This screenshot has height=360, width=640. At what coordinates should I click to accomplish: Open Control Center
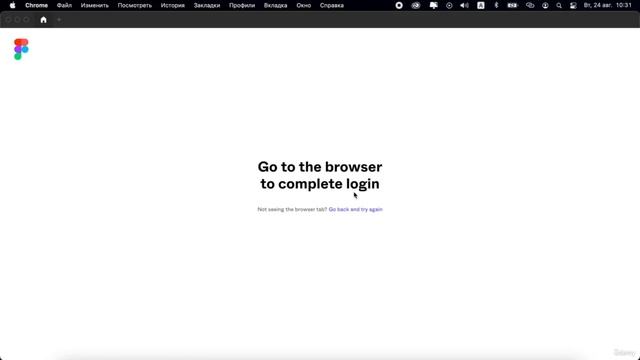(x=573, y=5)
